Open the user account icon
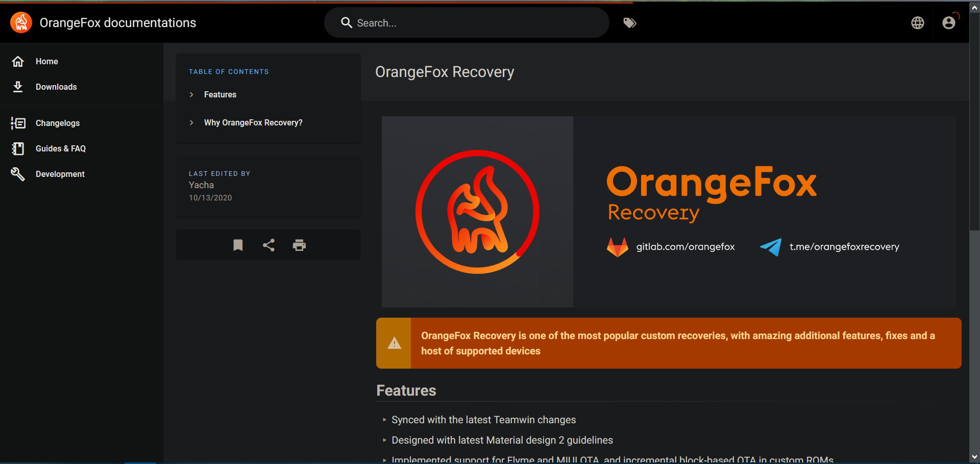Image resolution: width=980 pixels, height=464 pixels. (949, 23)
